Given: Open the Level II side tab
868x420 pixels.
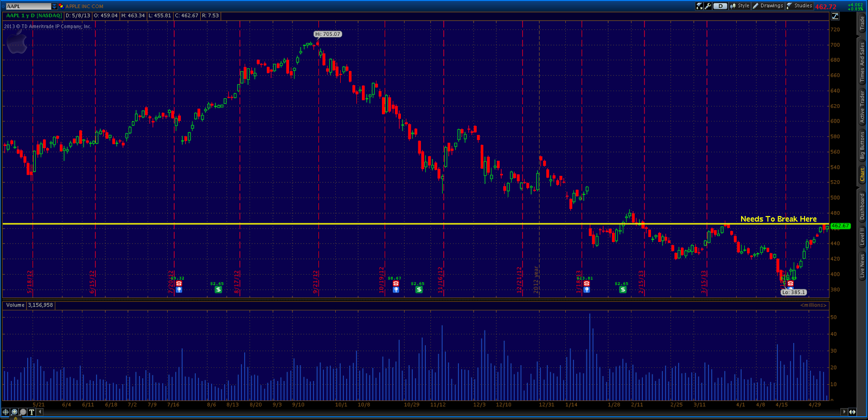Looking at the screenshot, I should 862,237.
